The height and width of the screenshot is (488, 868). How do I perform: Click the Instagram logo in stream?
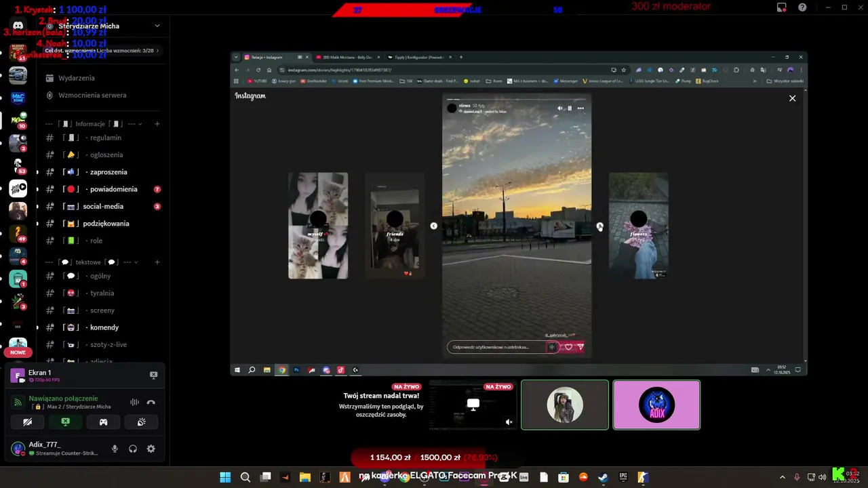250,96
